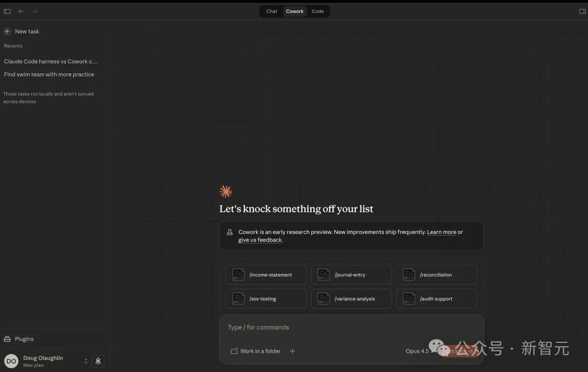588x372 pixels.
Task: Click the variance-analysis document icon
Action: pyautogui.click(x=323, y=299)
